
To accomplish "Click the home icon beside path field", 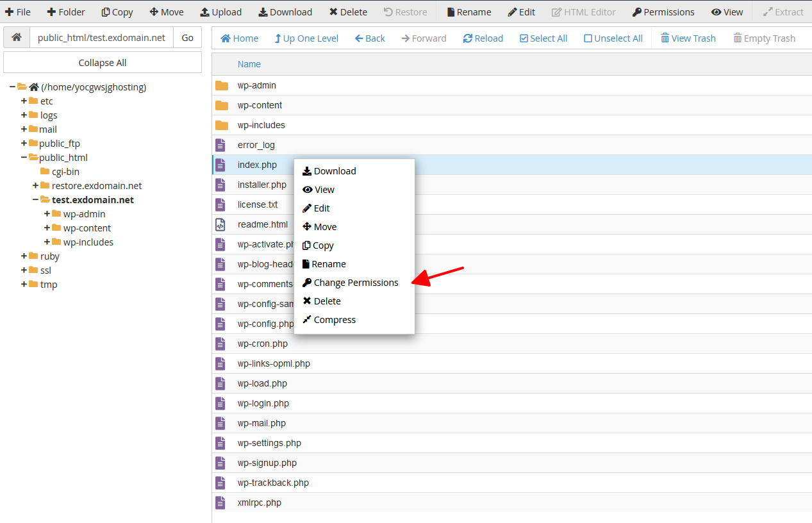I will point(17,37).
